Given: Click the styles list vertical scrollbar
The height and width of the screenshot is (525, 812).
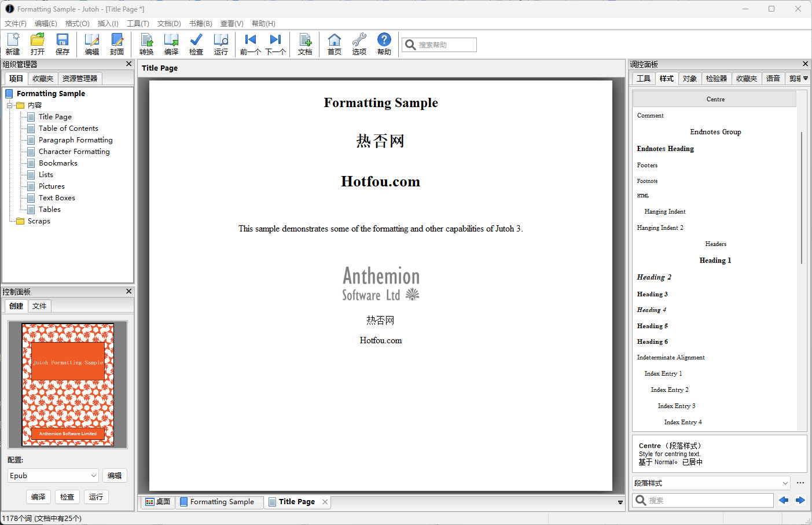Looking at the screenshot, I should pos(802,197).
